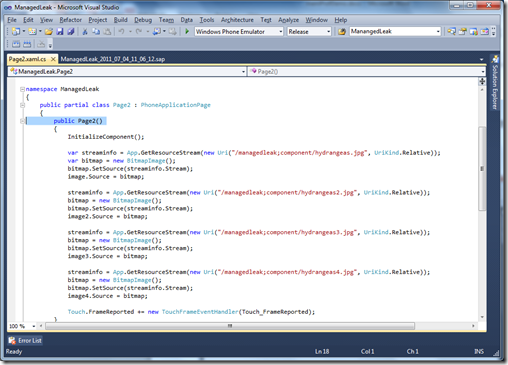The width and height of the screenshot is (508, 365).
Task: Open the Refactor menu
Action: pyautogui.click(x=71, y=20)
